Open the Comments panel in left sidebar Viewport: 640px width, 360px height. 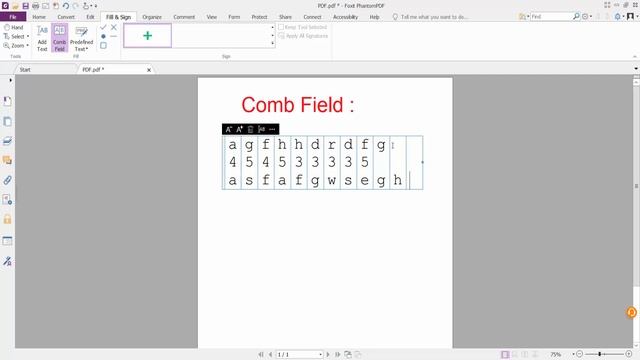click(7, 160)
